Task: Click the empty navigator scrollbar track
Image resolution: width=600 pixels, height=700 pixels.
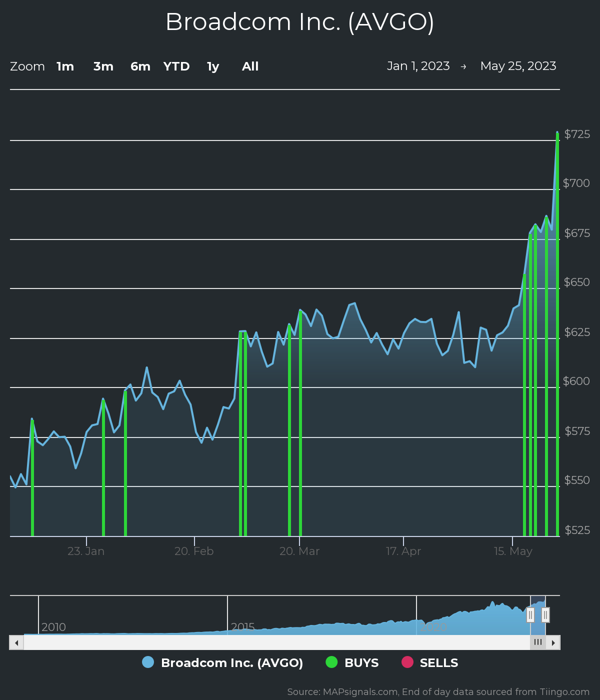Action: click(x=277, y=642)
